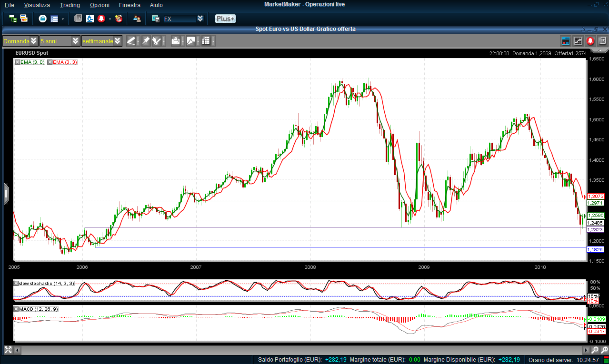Click the mini chart icon at toolbar right
The image size is (609, 364).
point(578,41)
